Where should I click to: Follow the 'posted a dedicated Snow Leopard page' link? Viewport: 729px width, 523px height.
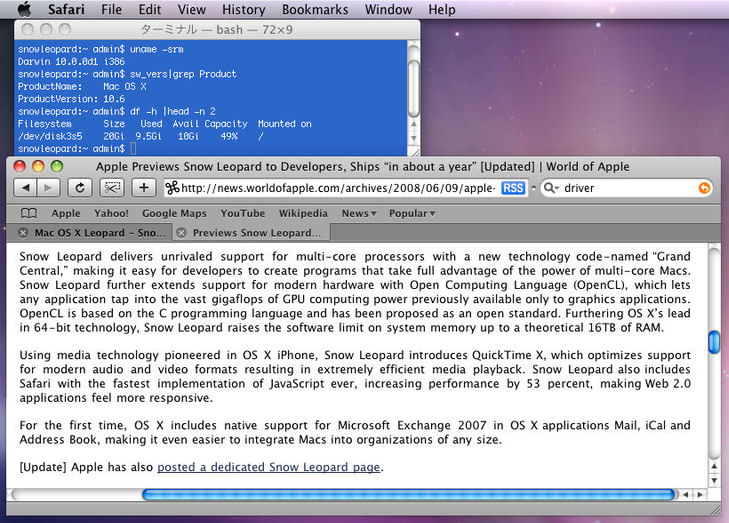tap(269, 467)
